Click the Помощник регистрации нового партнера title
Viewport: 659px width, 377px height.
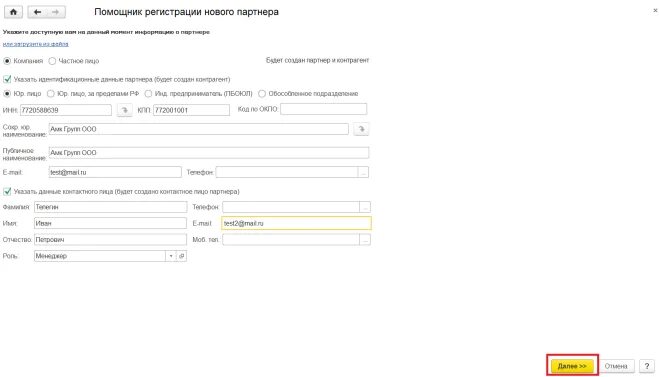click(x=186, y=12)
